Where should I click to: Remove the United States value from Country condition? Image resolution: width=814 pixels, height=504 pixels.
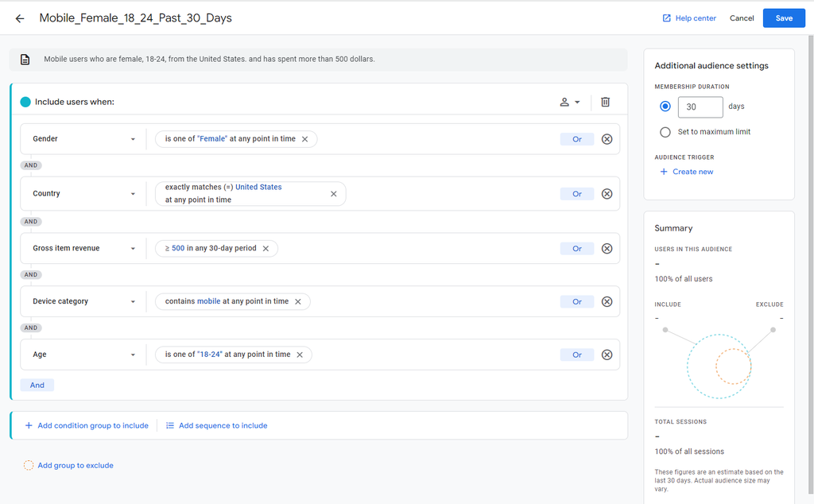click(x=333, y=192)
